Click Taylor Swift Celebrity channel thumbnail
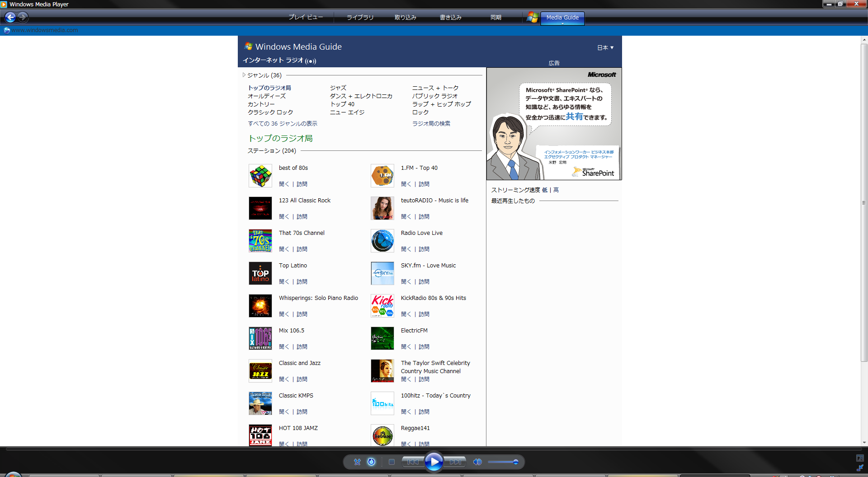 [x=382, y=371]
